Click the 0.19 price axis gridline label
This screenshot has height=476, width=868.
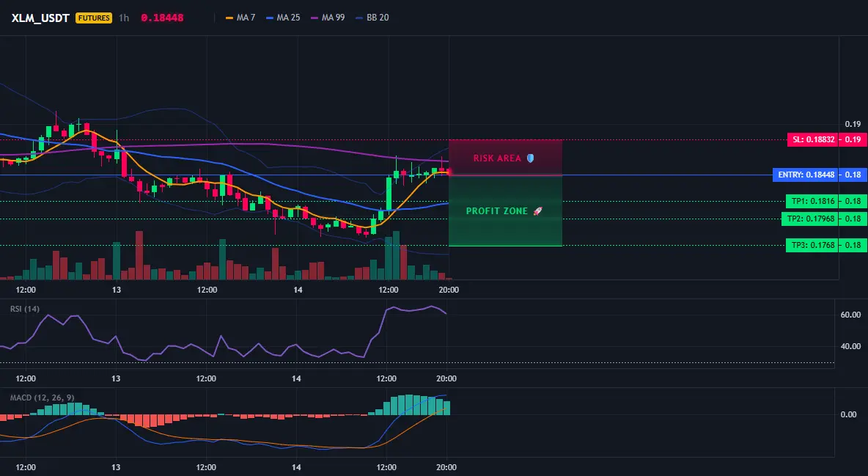pyautogui.click(x=853, y=124)
